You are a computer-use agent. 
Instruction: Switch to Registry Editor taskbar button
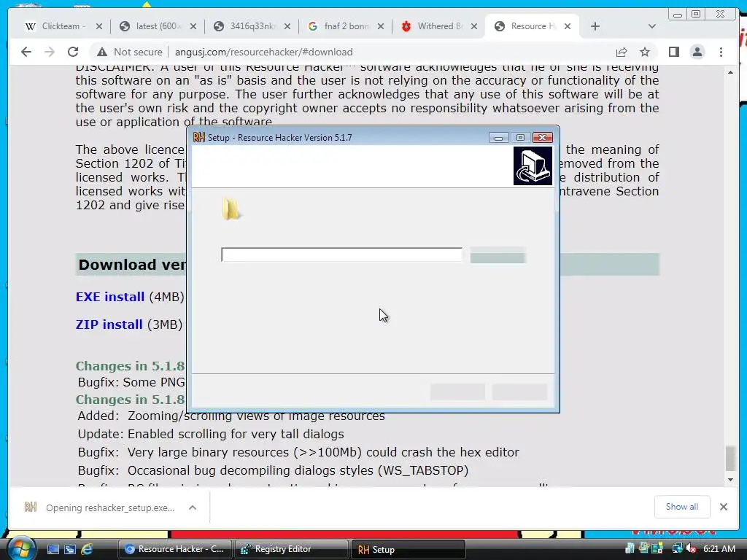[x=291, y=549]
